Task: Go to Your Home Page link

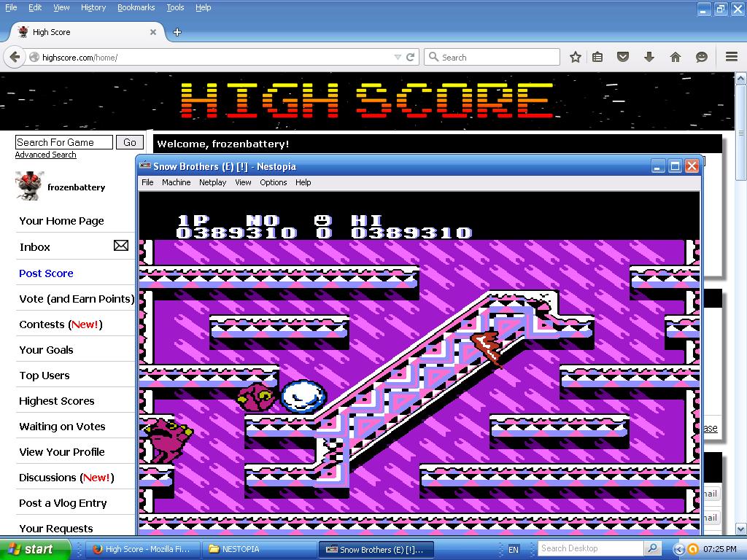Action: click(x=61, y=221)
